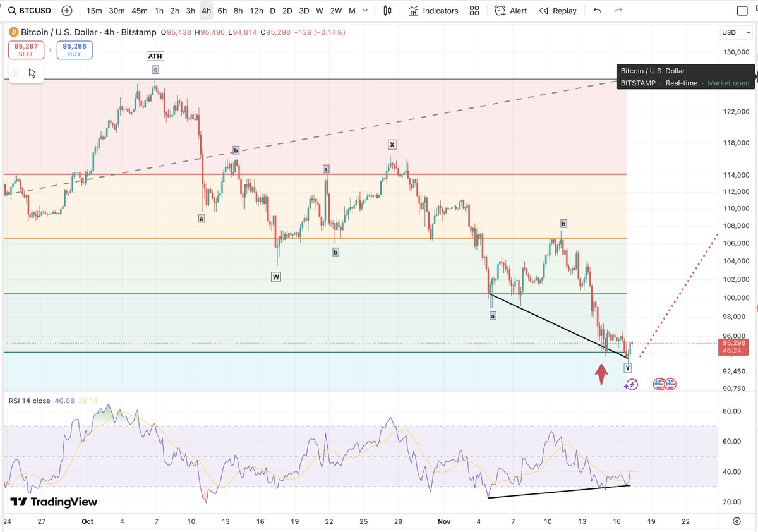
Task: Choose the 8h timeframe
Action: (x=238, y=11)
